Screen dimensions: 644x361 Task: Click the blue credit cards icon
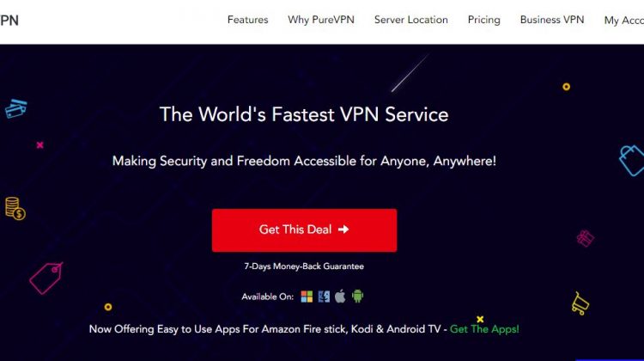click(x=16, y=108)
